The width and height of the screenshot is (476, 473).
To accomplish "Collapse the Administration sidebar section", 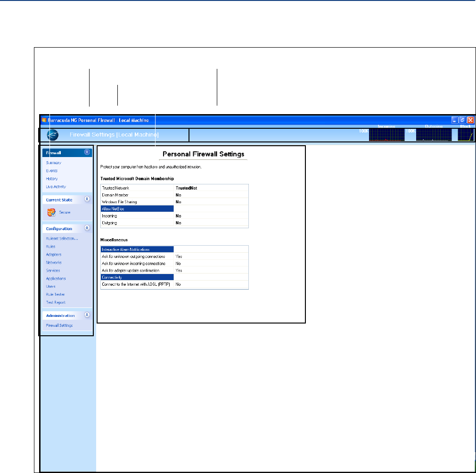I will [x=87, y=315].
